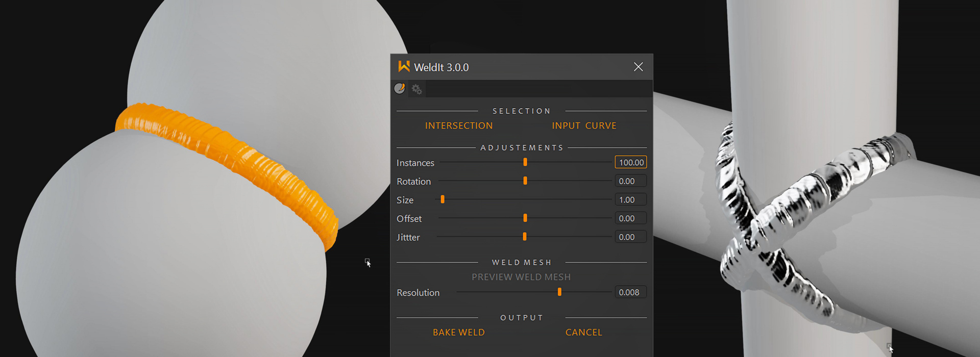Click the Resolution slider handle

pyautogui.click(x=559, y=292)
